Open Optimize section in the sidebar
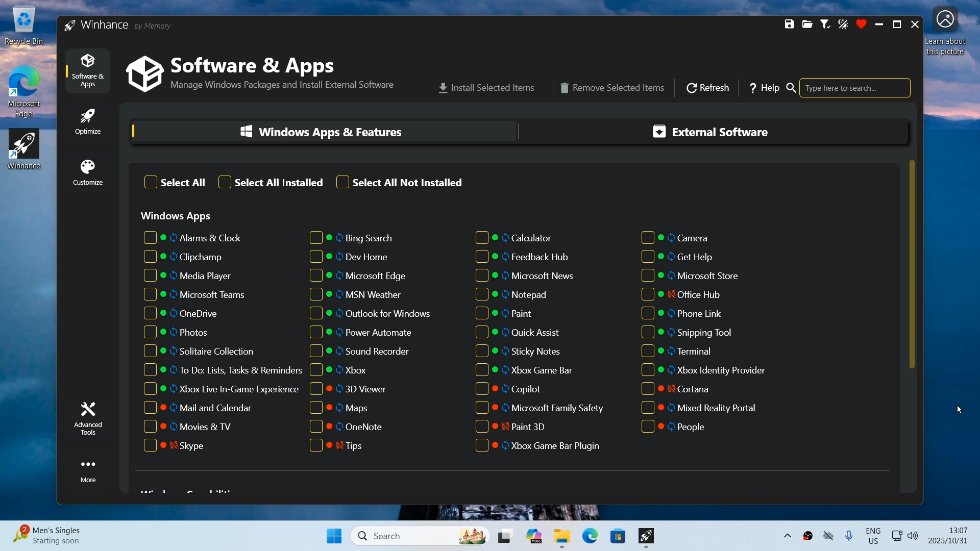This screenshot has width=980, height=551. (x=87, y=121)
